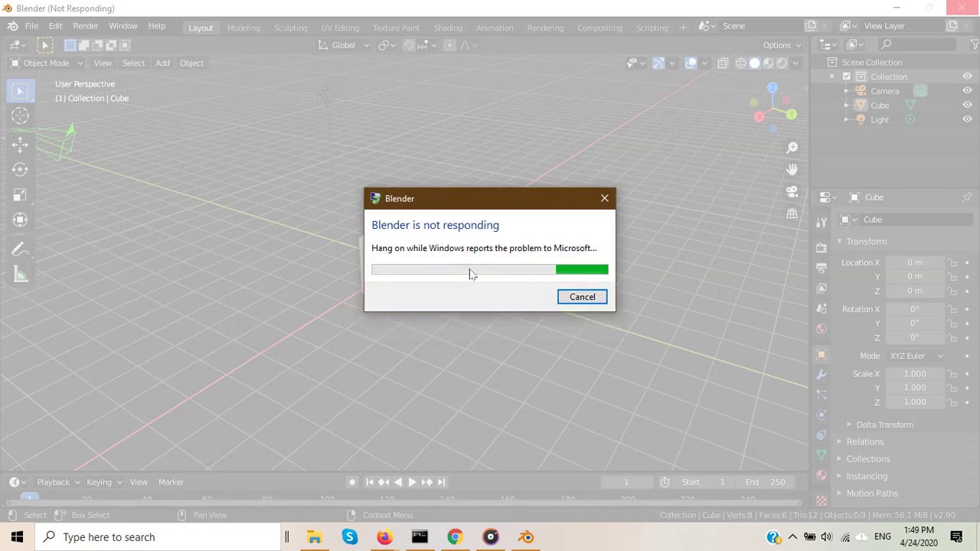Select the Annotate pencil tool

pyautogui.click(x=20, y=249)
